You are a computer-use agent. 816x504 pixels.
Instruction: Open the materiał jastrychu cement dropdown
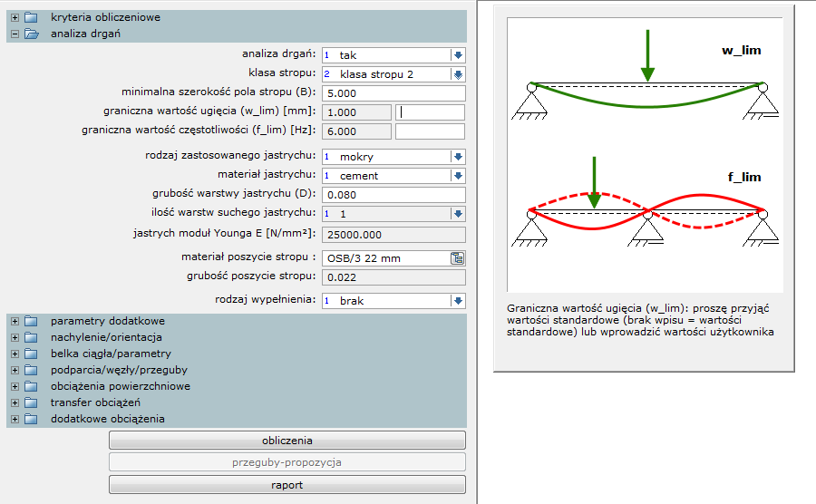(x=458, y=176)
